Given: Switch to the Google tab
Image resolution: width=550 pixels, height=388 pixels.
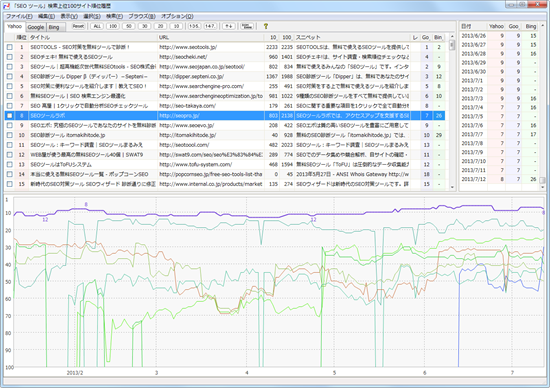Looking at the screenshot, I should [x=36, y=27].
